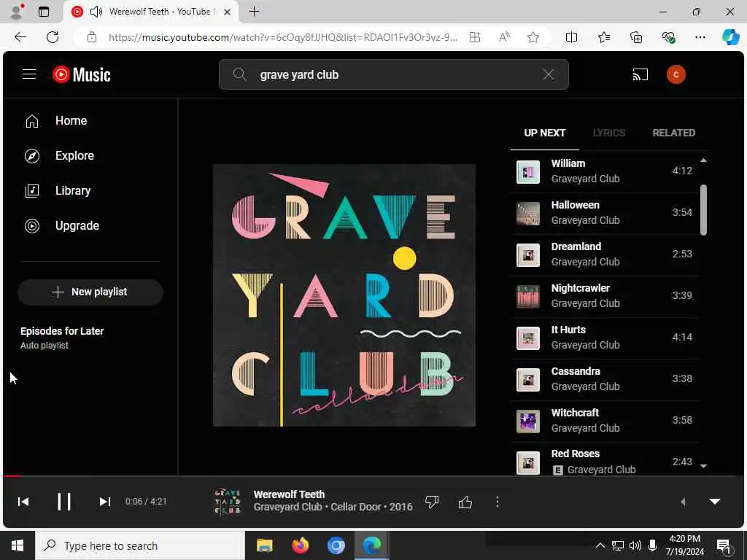Pause the current song
Screen dimensions: 747x560
64,502
